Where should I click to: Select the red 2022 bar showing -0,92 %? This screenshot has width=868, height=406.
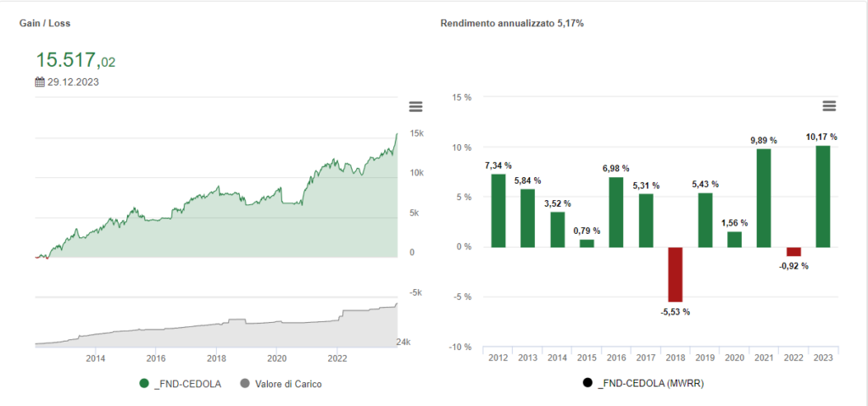pyautogui.click(x=793, y=252)
